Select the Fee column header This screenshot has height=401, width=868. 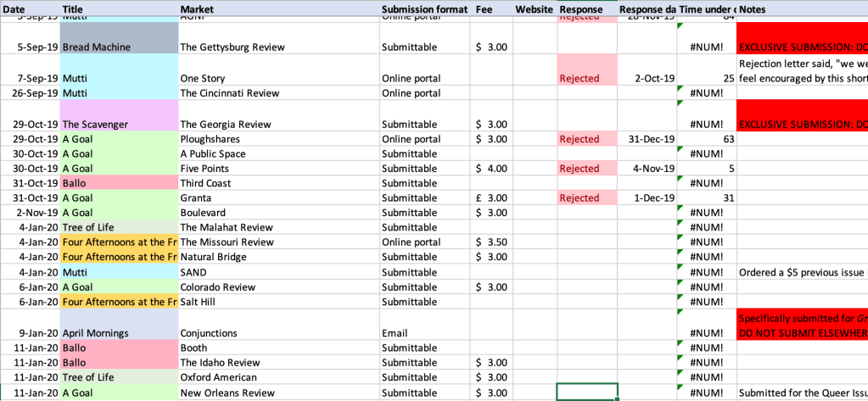493,8
